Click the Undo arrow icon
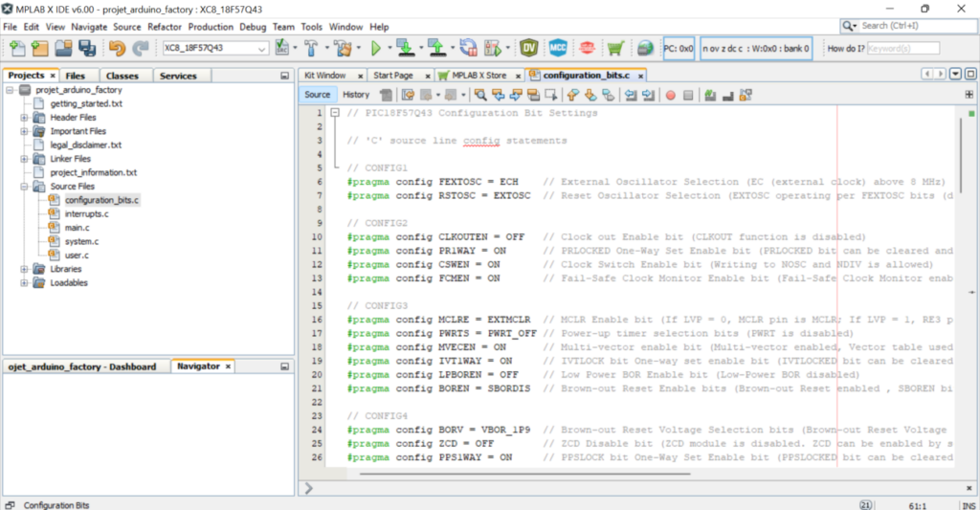The height and width of the screenshot is (510, 980). 117,48
